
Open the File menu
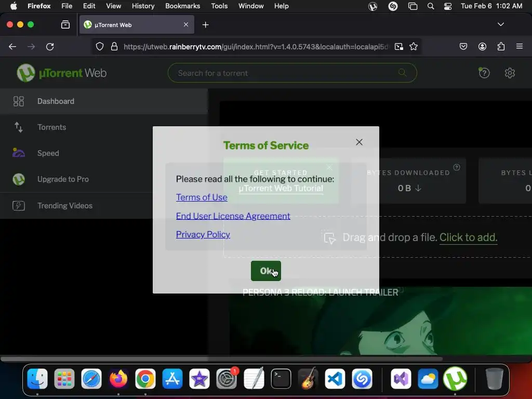pyautogui.click(x=66, y=6)
